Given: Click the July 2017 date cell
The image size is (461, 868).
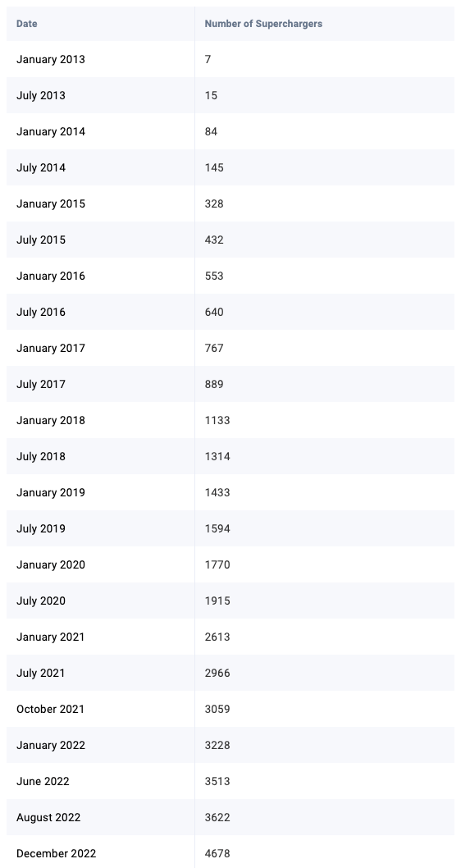Looking at the screenshot, I should (41, 384).
